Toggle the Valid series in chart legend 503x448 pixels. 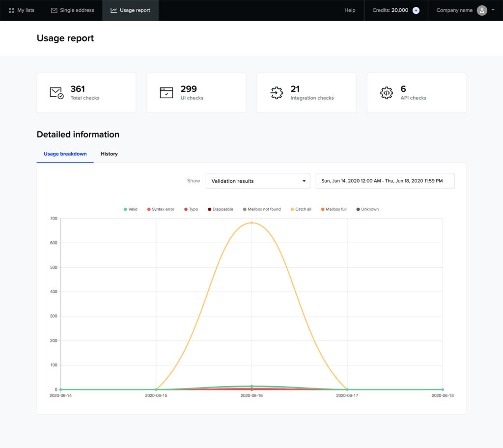(x=131, y=209)
